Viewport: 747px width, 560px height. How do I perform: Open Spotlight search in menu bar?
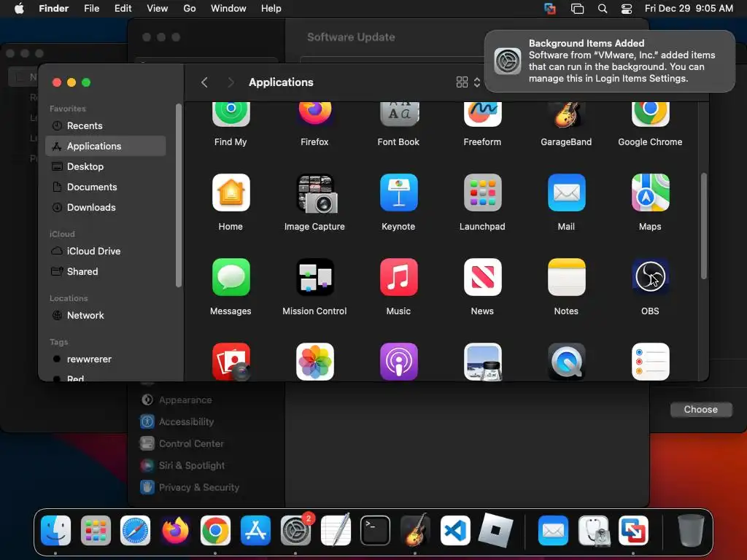coord(602,9)
